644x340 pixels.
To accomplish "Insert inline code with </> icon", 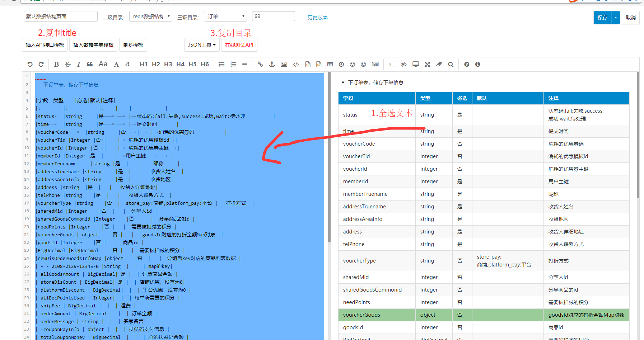I will (x=296, y=64).
